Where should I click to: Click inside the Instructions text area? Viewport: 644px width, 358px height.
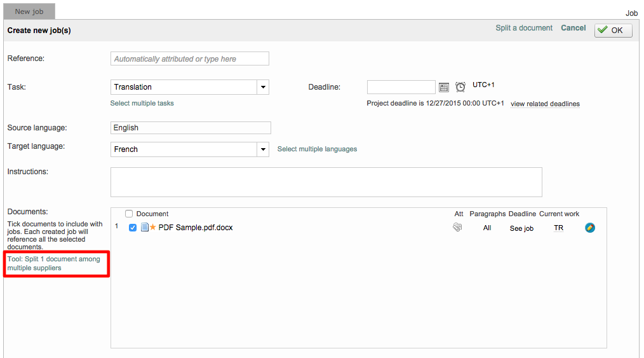pyautogui.click(x=326, y=182)
